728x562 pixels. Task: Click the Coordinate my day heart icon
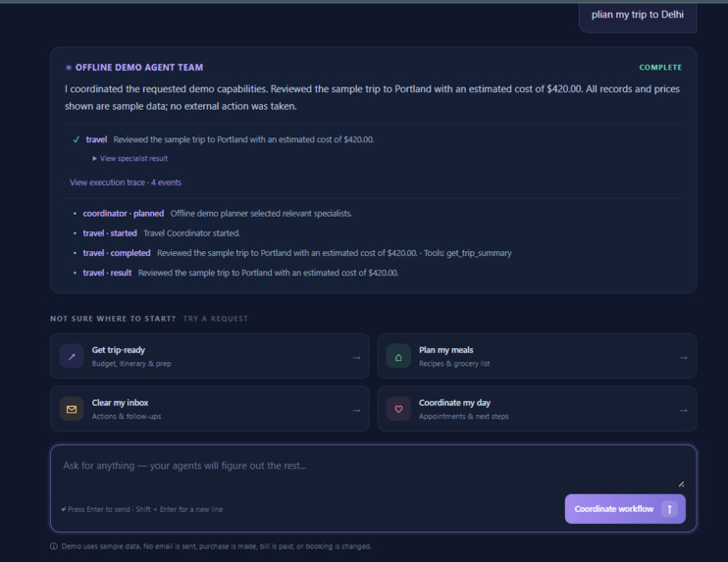tap(398, 409)
